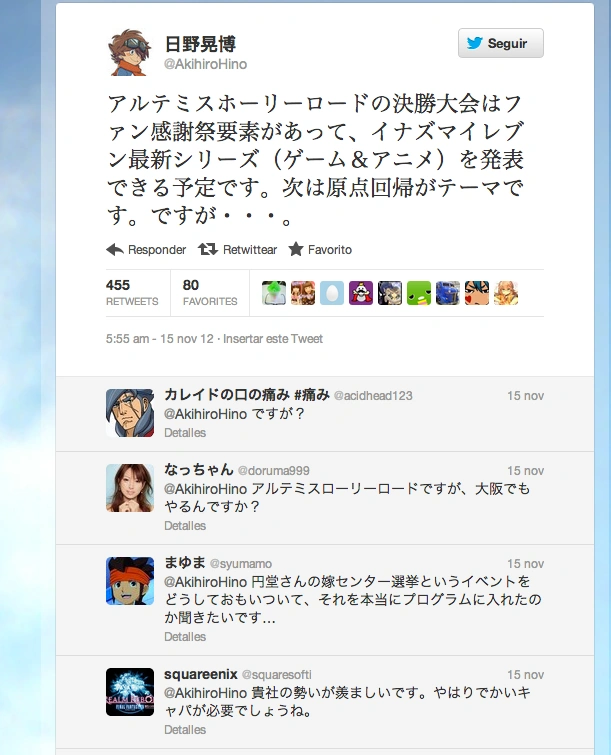Viewport: 611px width, 755px height.
Task: Click the Responder reply arrow icon
Action: coord(115,249)
